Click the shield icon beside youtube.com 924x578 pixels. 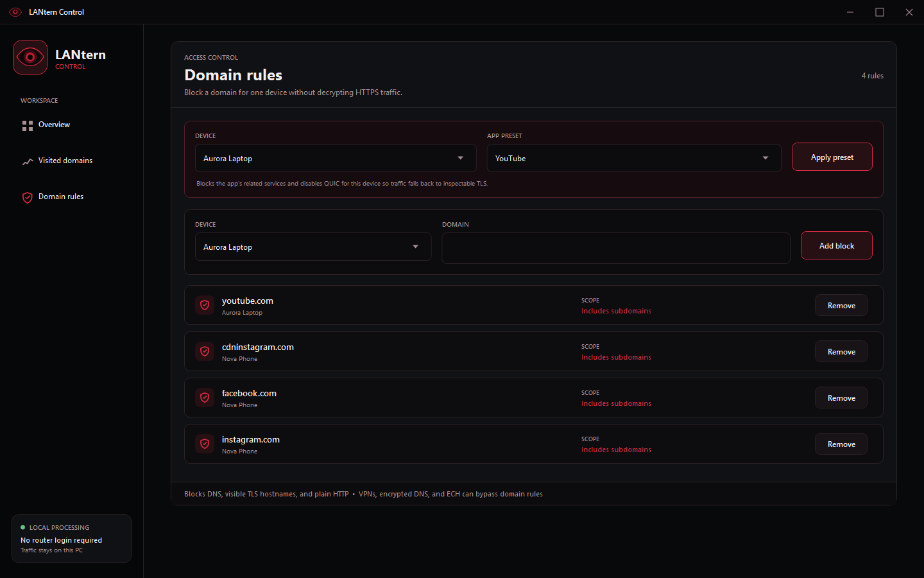click(205, 305)
